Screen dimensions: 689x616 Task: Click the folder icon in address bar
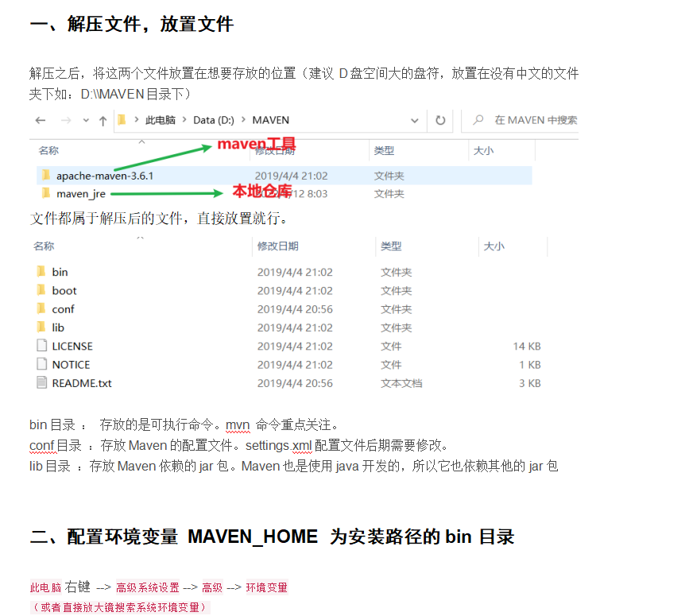click(122, 120)
